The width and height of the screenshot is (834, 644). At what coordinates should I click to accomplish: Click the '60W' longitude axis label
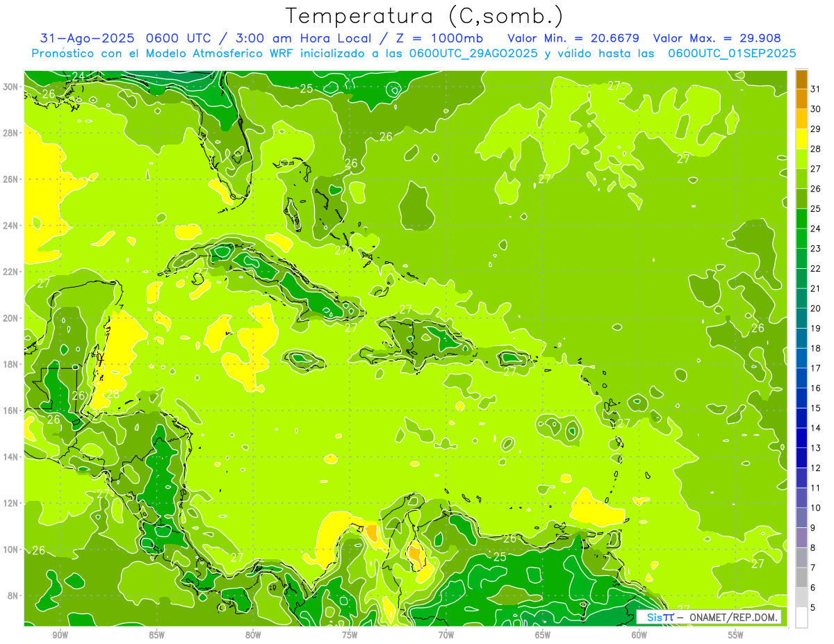coord(639,635)
